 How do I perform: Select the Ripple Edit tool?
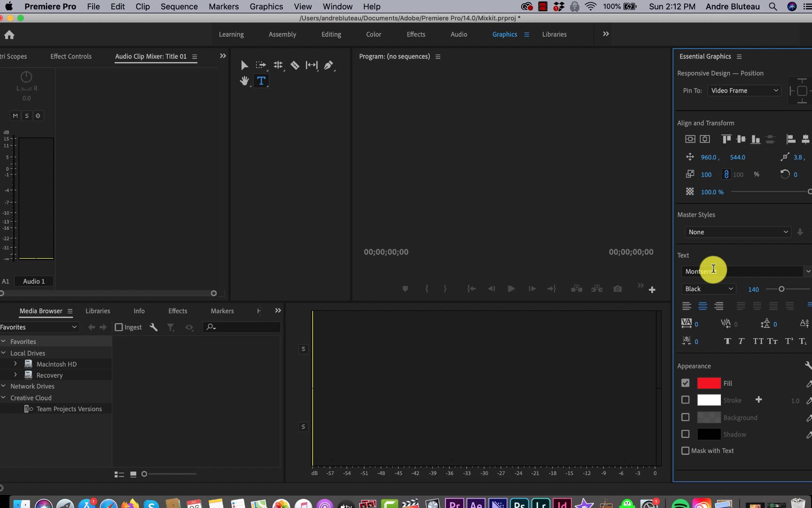coord(278,65)
